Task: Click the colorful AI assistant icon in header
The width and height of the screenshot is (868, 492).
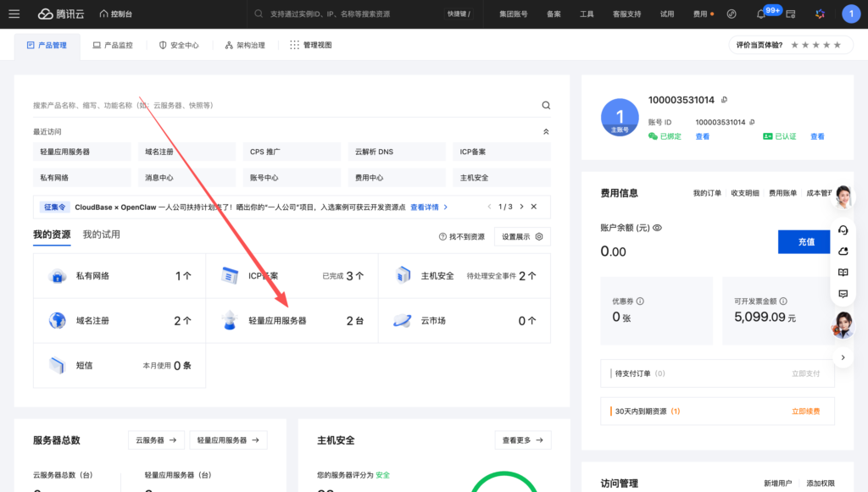Action: click(x=820, y=14)
